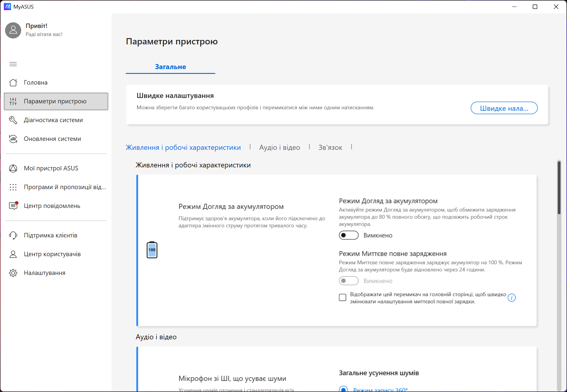
Task: Select the 360° recording mode radio button
Action: [x=343, y=389]
